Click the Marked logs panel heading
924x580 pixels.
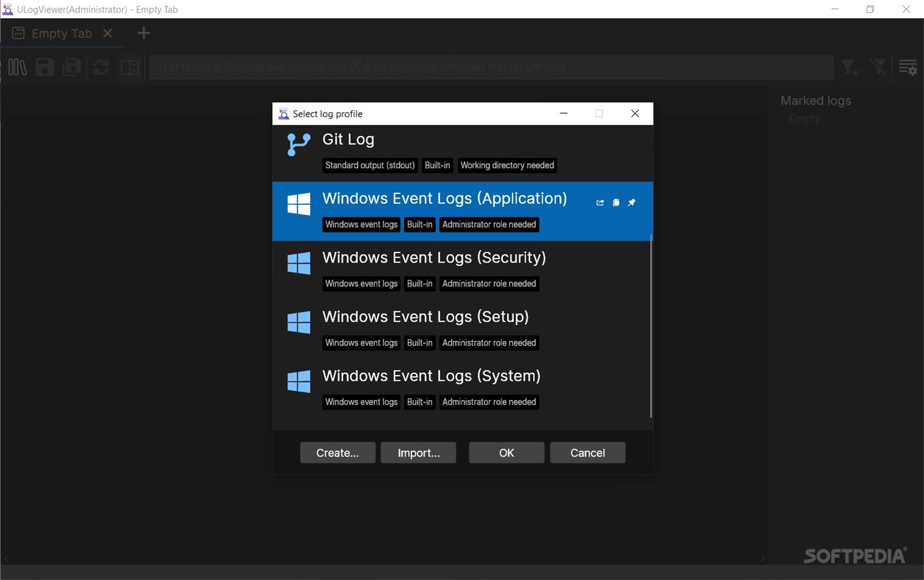[x=815, y=100]
